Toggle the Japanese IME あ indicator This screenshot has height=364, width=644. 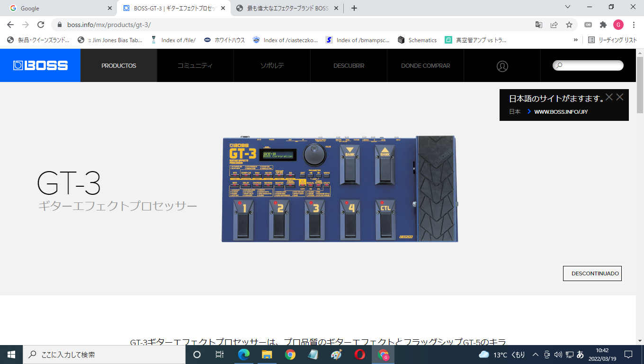pyautogui.click(x=581, y=355)
